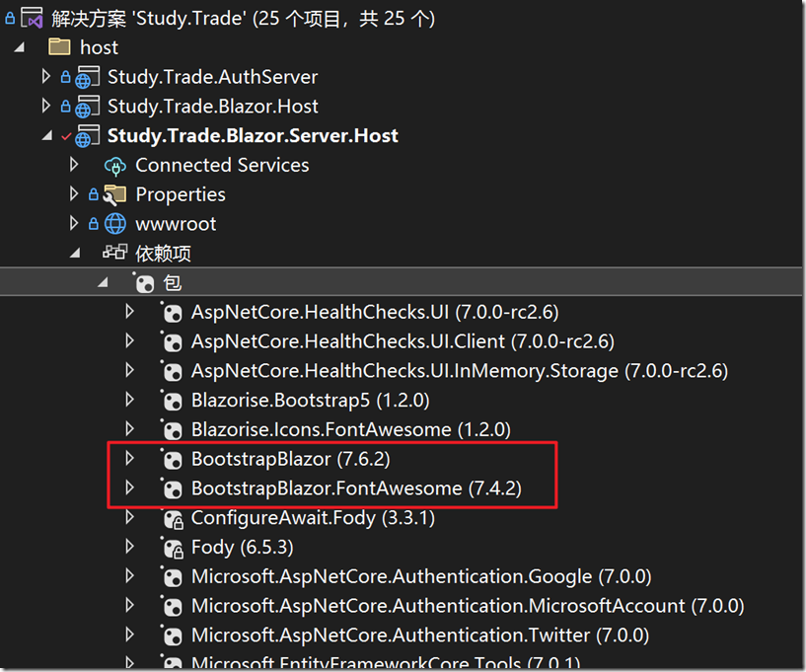Collapse the 包 packages node

[103, 282]
